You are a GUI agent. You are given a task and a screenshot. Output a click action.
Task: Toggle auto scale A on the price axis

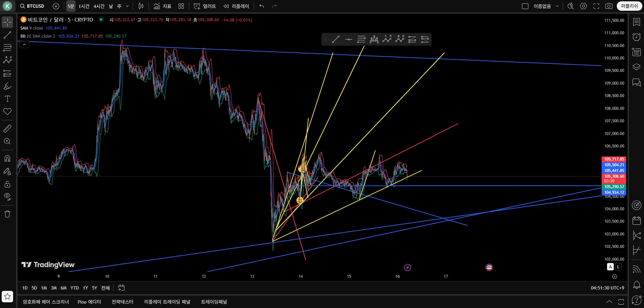pos(610,267)
